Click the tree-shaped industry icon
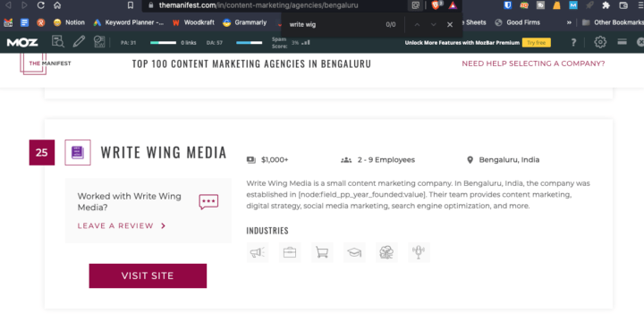 click(386, 252)
